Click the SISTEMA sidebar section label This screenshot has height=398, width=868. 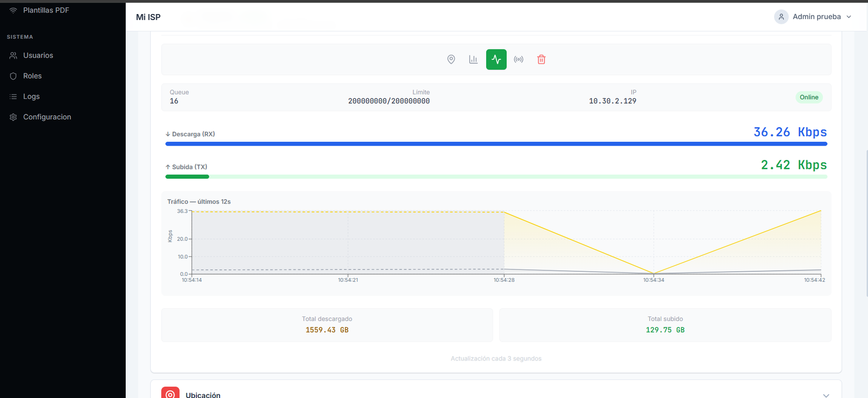[x=20, y=37]
